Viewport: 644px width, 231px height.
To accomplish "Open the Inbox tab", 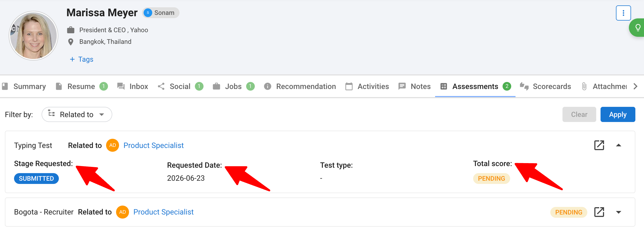I will (133, 86).
